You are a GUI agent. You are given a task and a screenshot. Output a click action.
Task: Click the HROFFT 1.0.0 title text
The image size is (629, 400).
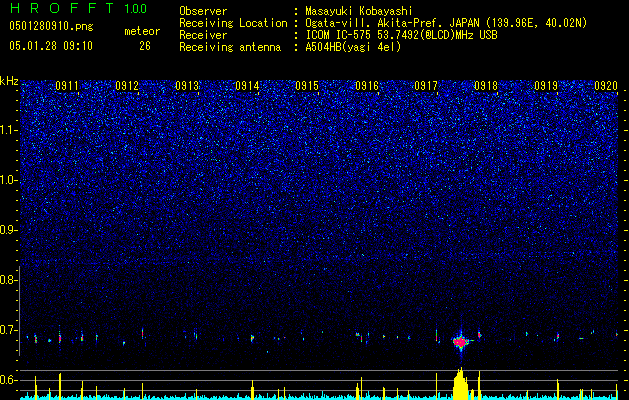click(x=78, y=8)
